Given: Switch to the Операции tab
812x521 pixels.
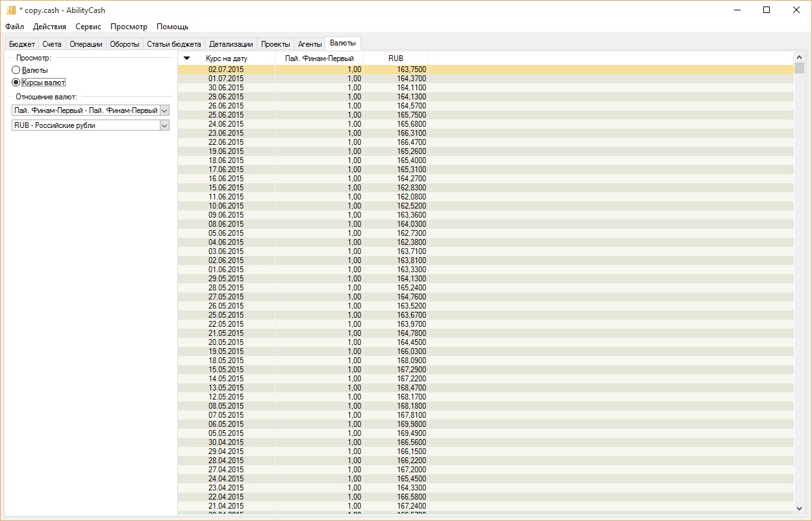Looking at the screenshot, I should (86, 44).
